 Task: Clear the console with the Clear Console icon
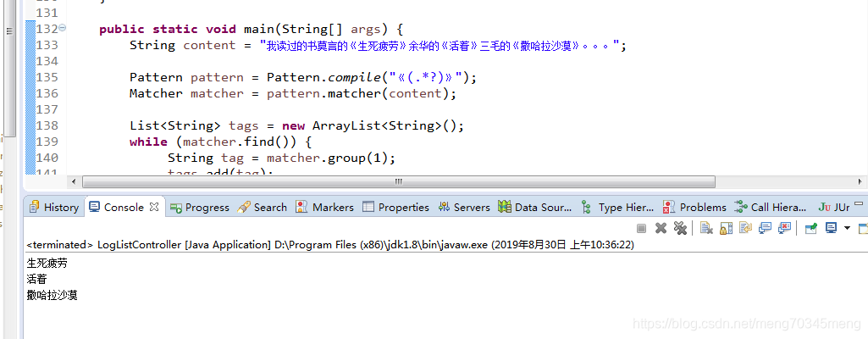(705, 228)
